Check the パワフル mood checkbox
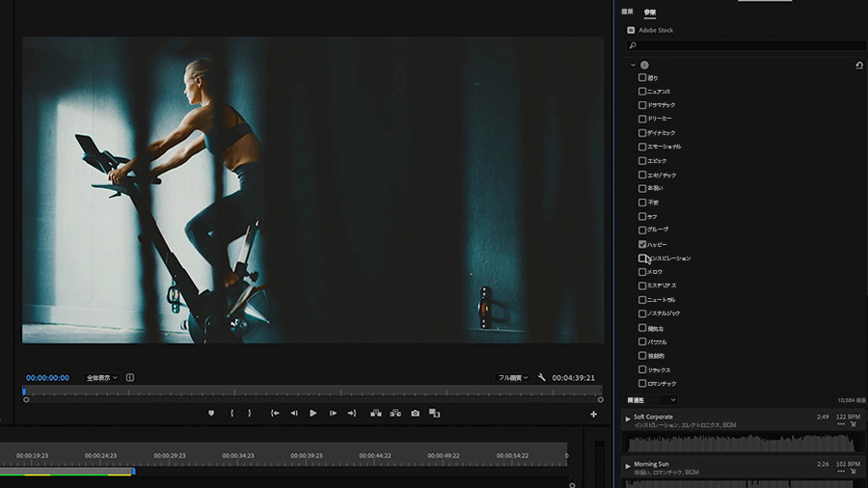This screenshot has width=868, height=488. pos(642,341)
